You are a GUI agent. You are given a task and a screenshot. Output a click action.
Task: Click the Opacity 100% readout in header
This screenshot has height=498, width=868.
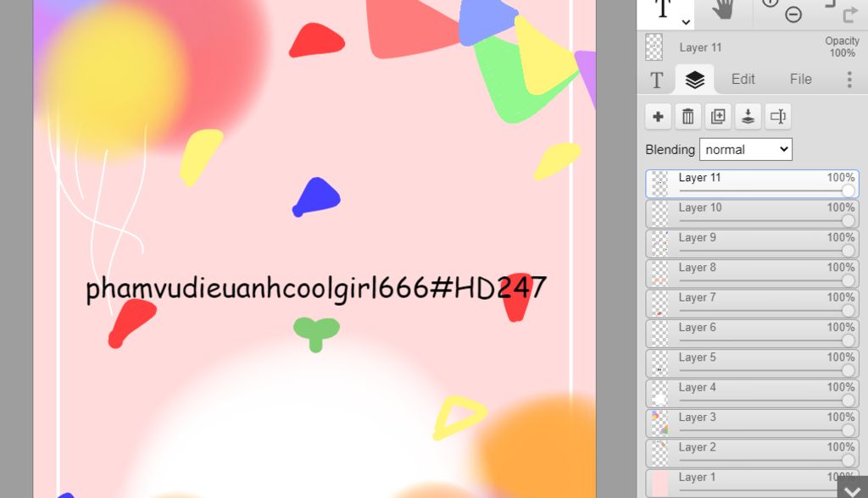[x=842, y=47]
